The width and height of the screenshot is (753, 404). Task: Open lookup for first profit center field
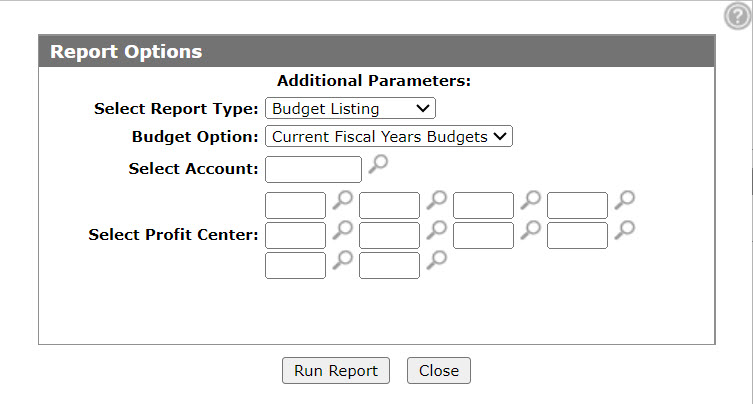pyautogui.click(x=343, y=200)
